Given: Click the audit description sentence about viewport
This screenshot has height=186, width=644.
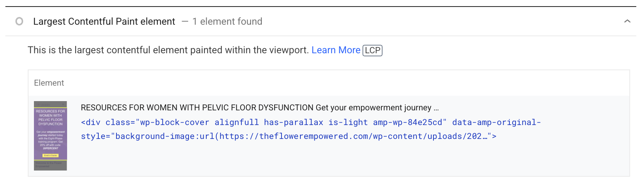Looking at the screenshot, I should (x=168, y=50).
